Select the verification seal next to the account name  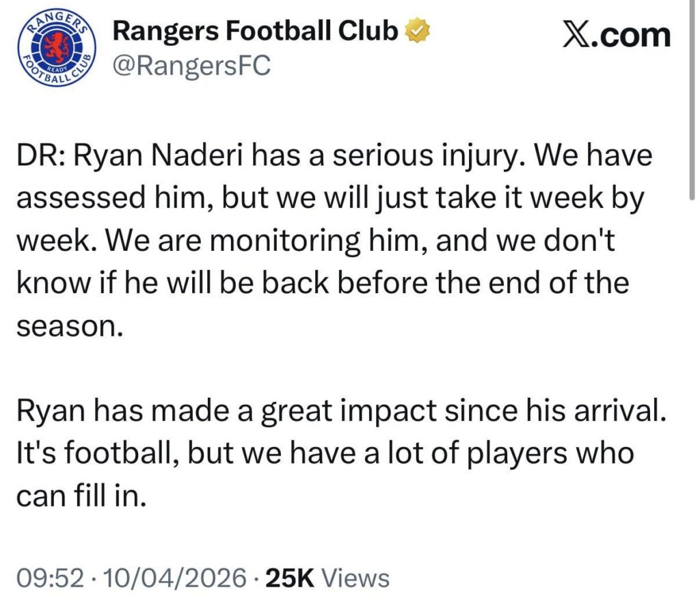click(417, 29)
